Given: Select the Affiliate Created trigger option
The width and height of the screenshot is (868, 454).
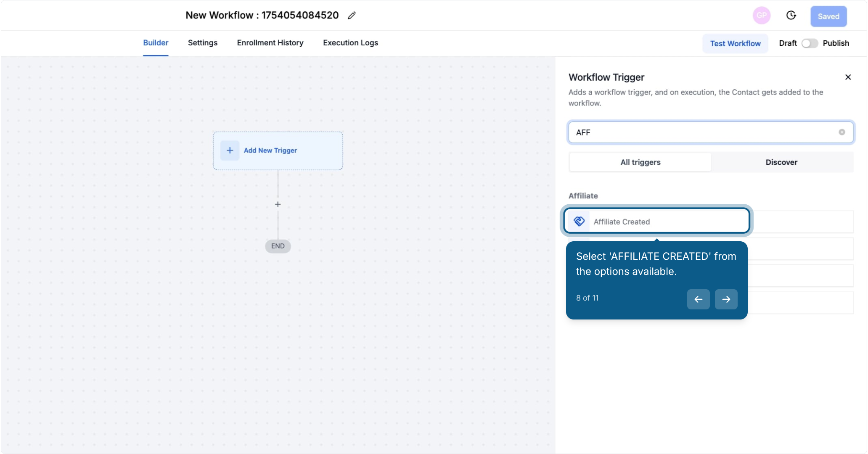Looking at the screenshot, I should [656, 221].
